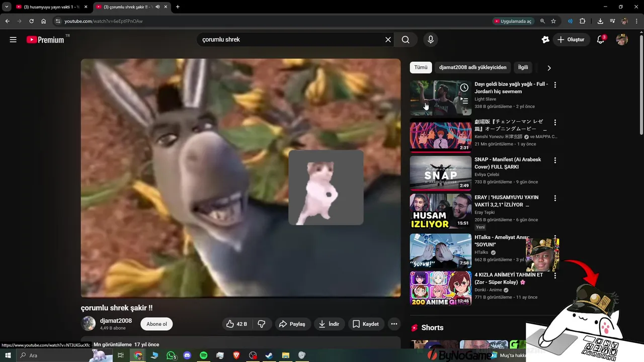Click the blue sound-wave extension icon
The width and height of the screenshot is (644, 362).
[x=570, y=21]
